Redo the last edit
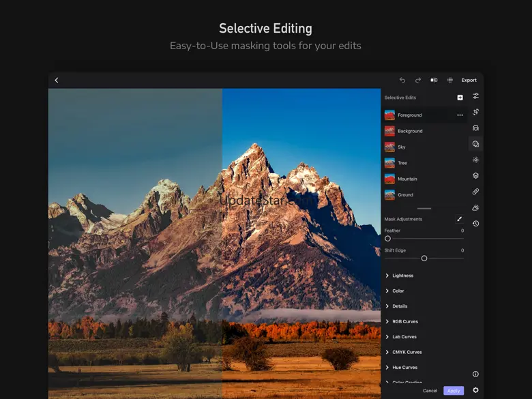Viewport: 532px width, 399px height. click(418, 80)
